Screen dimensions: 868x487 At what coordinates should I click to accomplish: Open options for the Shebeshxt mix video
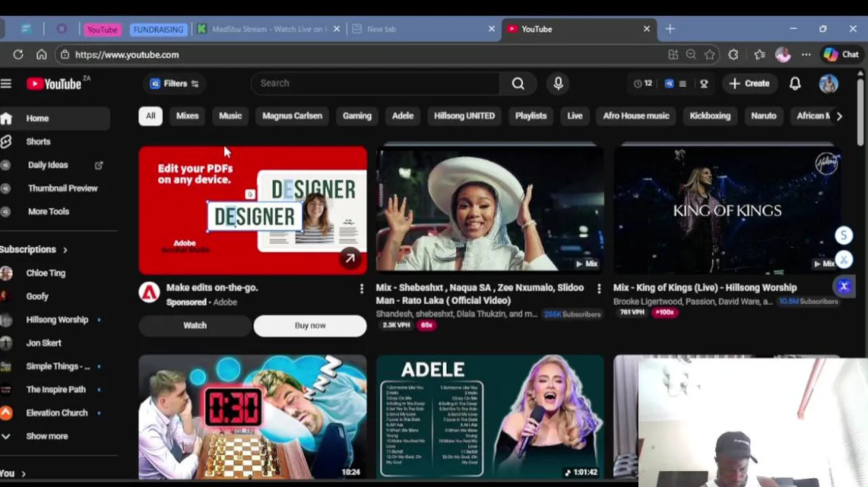[599, 289]
